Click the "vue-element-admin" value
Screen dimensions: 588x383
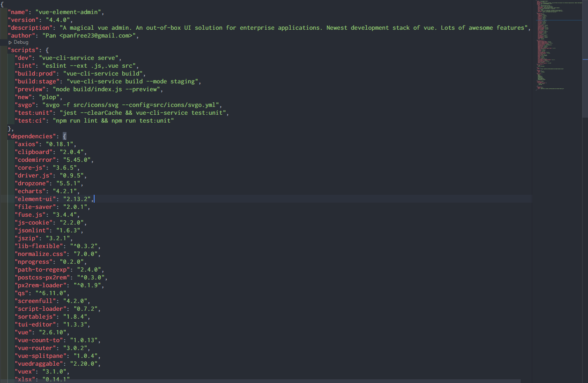(70, 12)
